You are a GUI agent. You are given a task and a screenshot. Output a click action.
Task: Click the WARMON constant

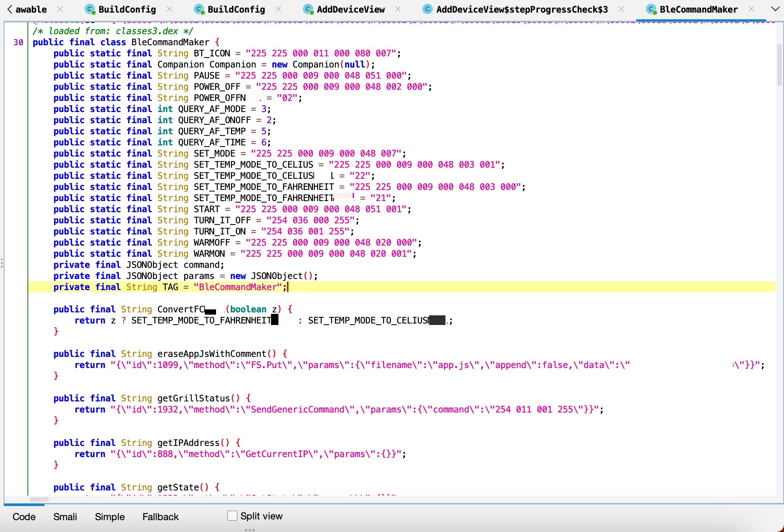click(x=209, y=254)
